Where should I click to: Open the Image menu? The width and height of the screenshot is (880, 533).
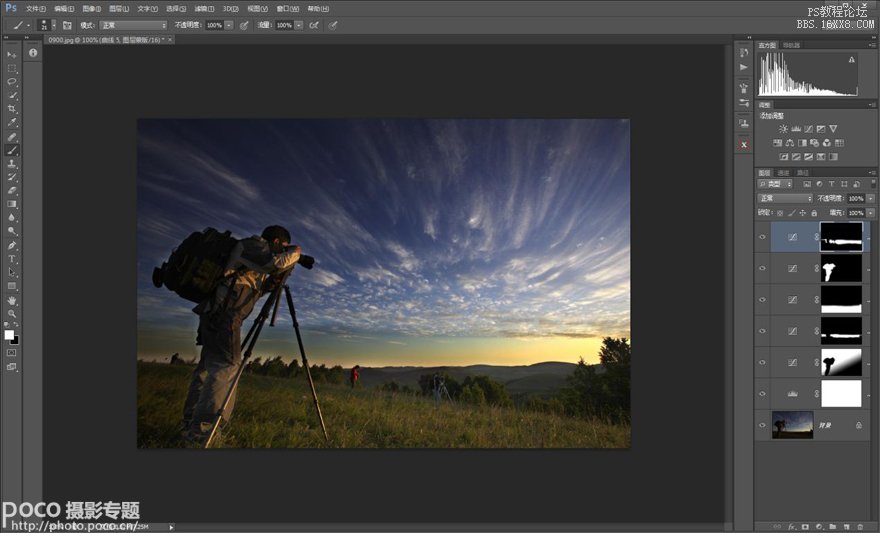point(91,9)
